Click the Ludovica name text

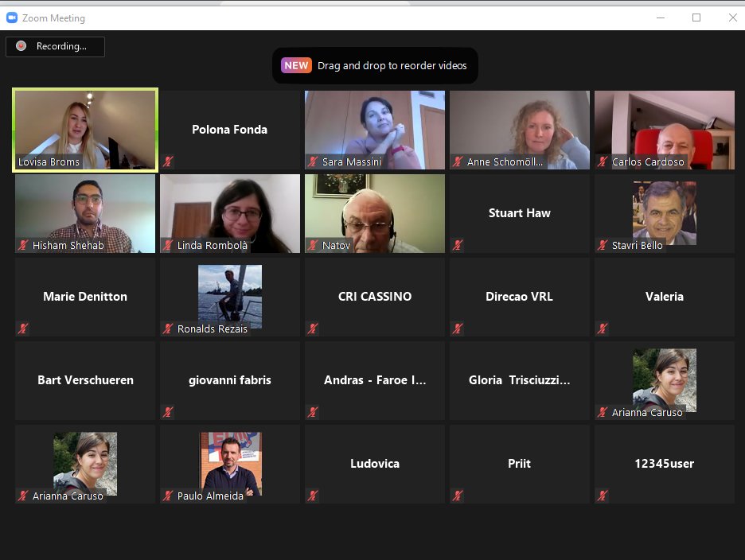pyautogui.click(x=375, y=464)
